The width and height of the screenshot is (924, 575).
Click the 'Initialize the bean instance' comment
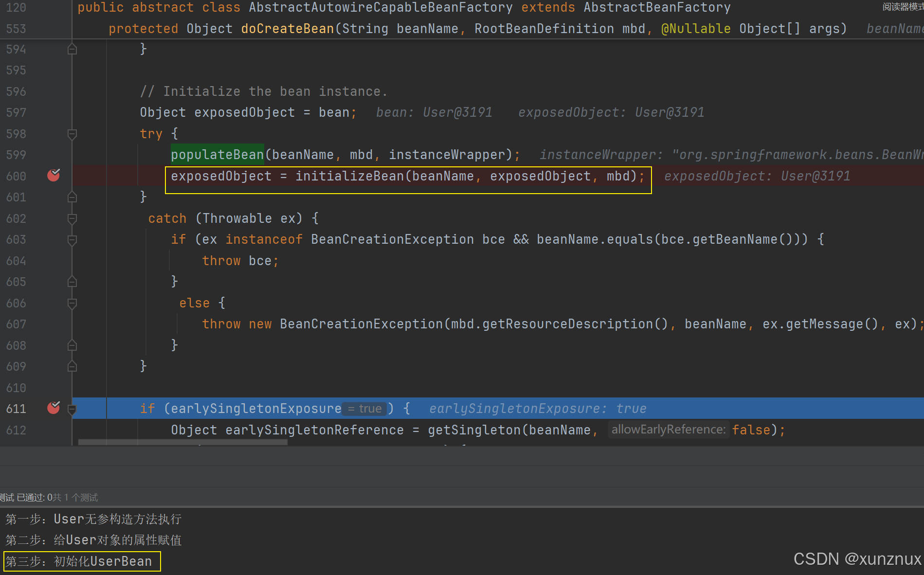point(264,91)
